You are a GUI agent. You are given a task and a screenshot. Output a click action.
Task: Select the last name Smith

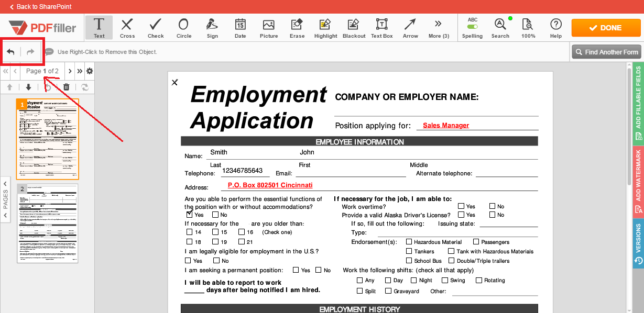(219, 152)
